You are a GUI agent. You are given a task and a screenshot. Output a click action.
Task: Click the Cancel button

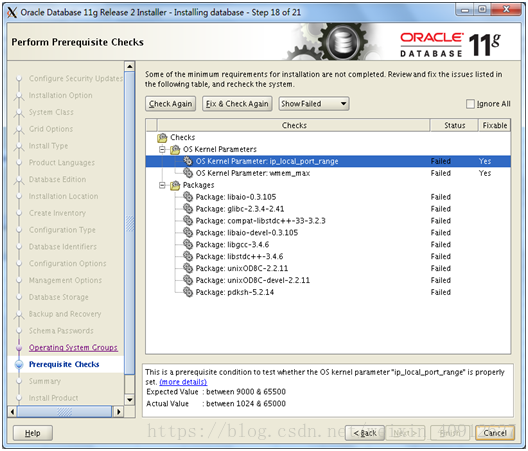tap(495, 433)
